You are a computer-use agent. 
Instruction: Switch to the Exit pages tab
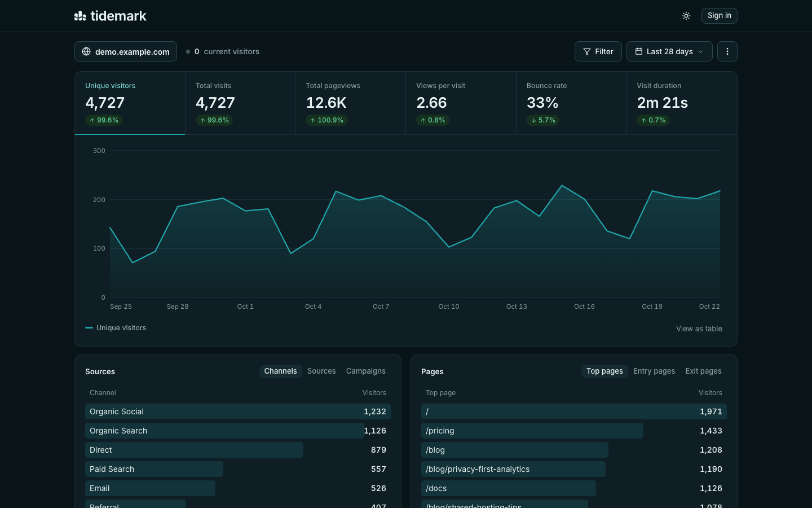tap(703, 371)
